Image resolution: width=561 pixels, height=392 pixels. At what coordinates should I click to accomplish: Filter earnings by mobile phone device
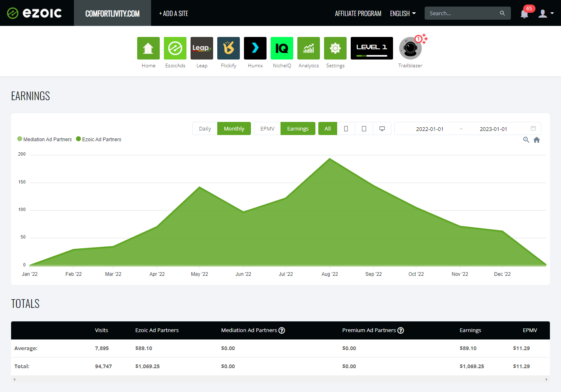[x=346, y=128]
